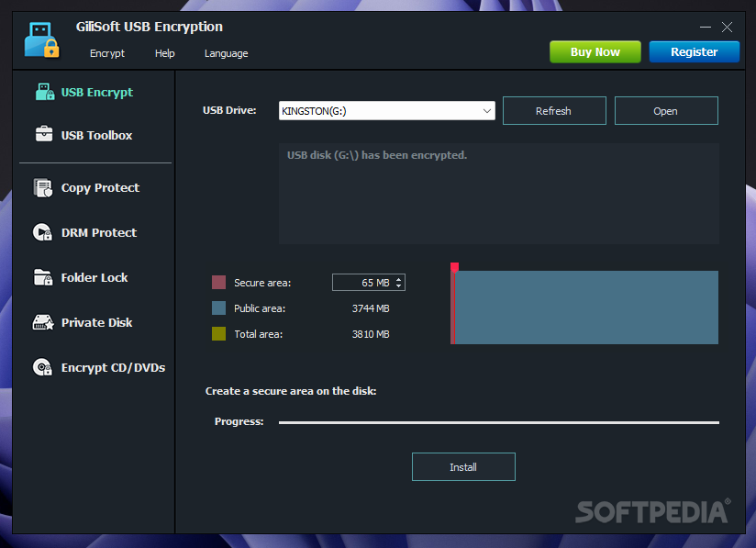
Task: Click the green Buy Now button
Action: click(x=595, y=51)
